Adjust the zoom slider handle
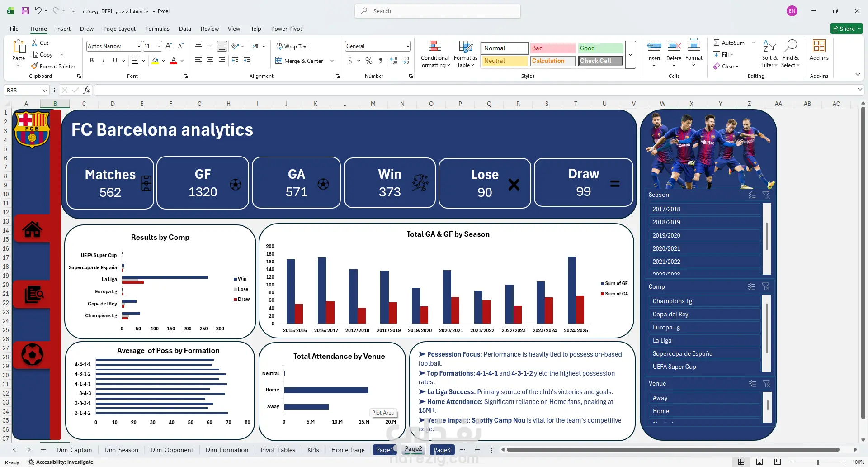The width and height of the screenshot is (868, 467). pyautogui.click(x=818, y=462)
